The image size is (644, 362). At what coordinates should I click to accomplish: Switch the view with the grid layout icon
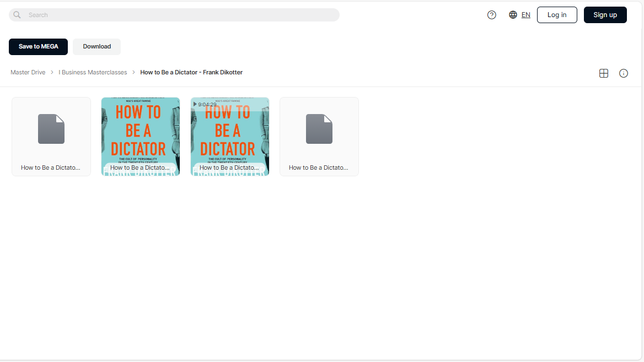(604, 73)
